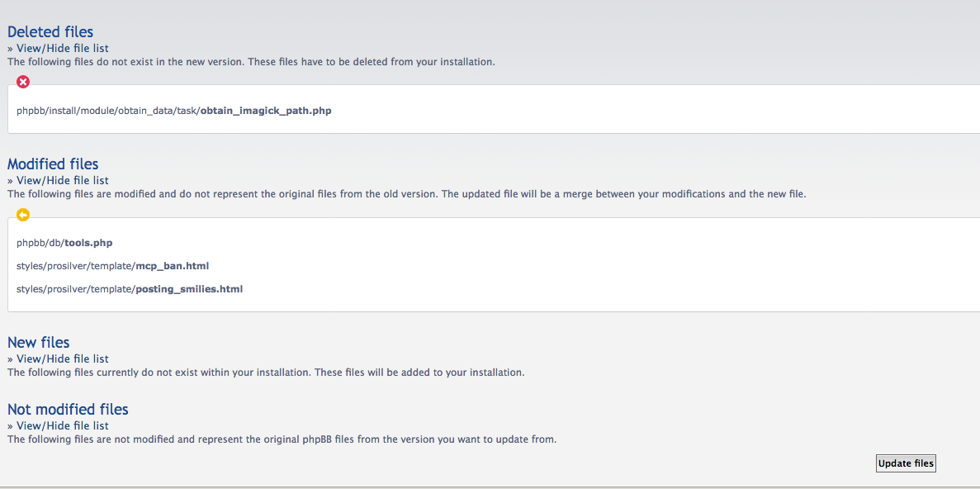Click the Deleted files heading
The height and width of the screenshot is (489, 980).
pos(50,31)
